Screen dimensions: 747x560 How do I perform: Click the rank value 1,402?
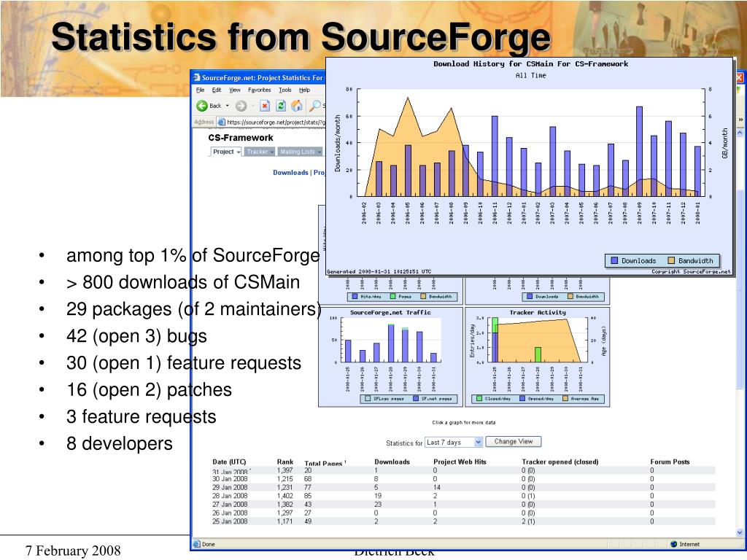[285, 496]
